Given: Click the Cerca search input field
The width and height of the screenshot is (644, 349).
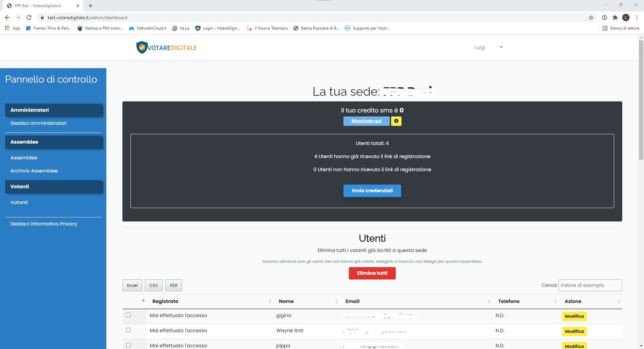Looking at the screenshot, I should pos(590,285).
